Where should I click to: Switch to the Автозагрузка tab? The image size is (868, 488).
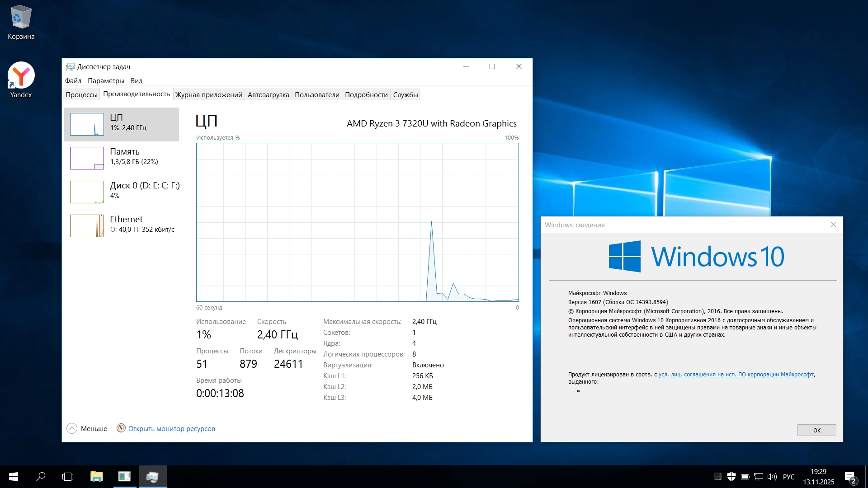pyautogui.click(x=268, y=95)
